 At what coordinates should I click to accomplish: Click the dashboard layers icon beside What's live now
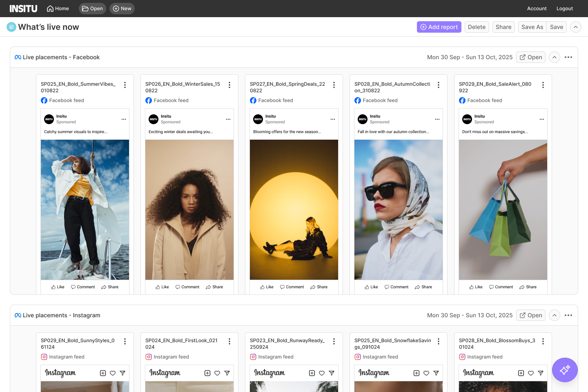pos(11,27)
